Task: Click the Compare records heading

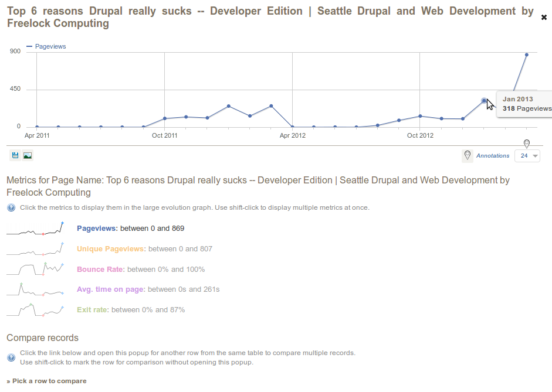Action: click(x=43, y=338)
